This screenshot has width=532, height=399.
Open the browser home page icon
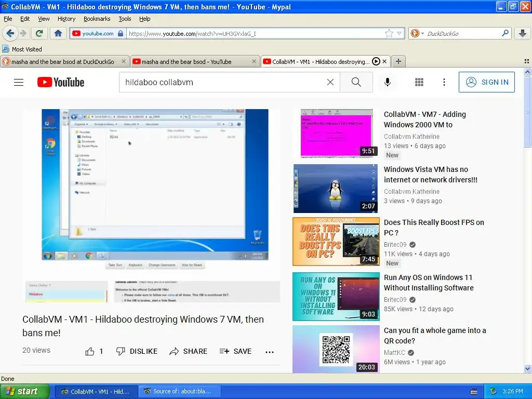click(58, 33)
